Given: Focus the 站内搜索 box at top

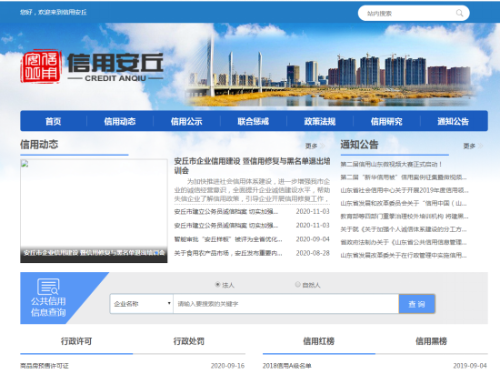Looking at the screenshot, I should pos(409,13).
